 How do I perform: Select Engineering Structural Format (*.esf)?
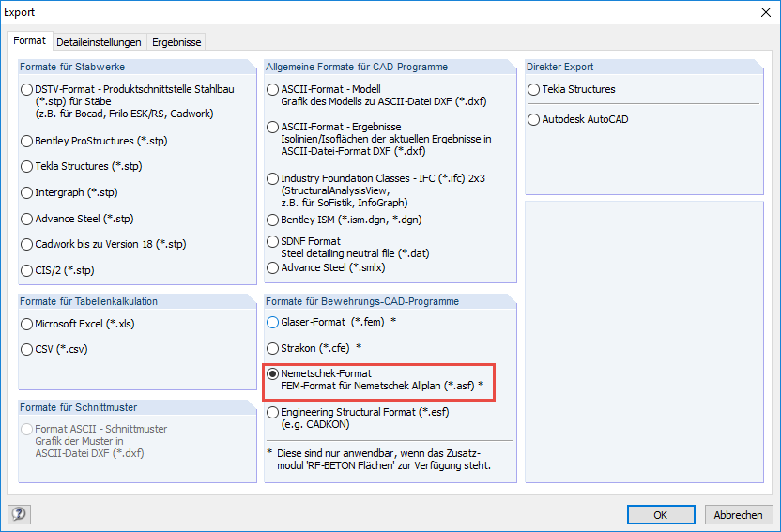coord(273,412)
